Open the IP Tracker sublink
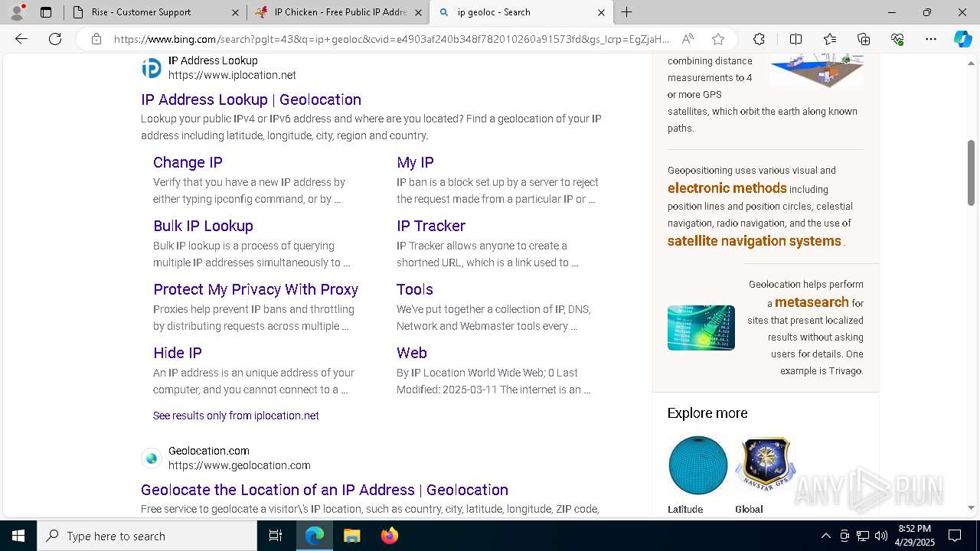Viewport: 980px width, 551px height. (431, 226)
